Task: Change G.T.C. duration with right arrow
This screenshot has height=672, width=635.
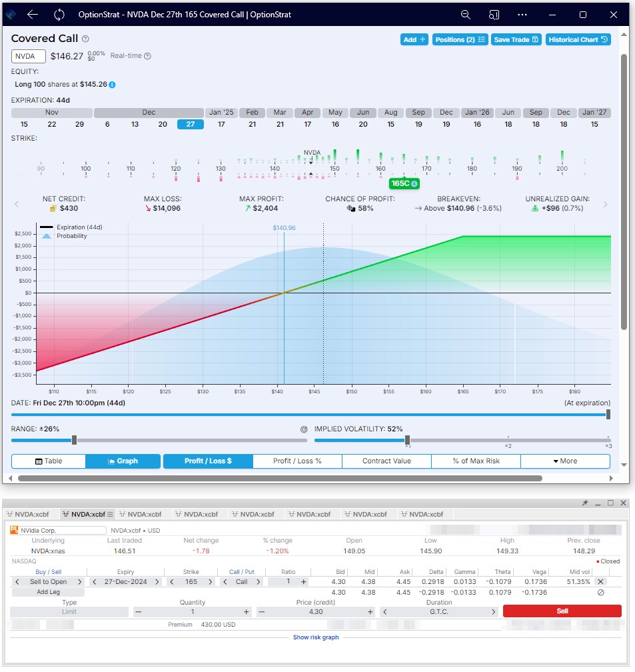Action: [493, 612]
